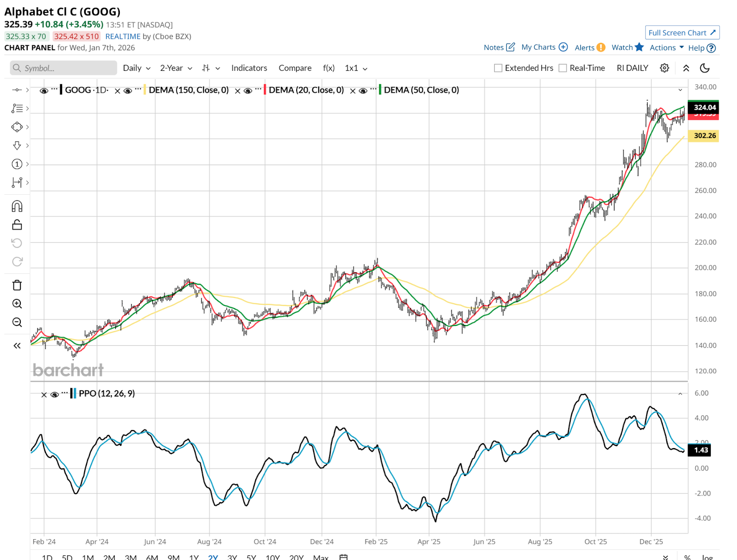Open the Compare menu
This screenshot has width=737, height=560.
point(295,68)
